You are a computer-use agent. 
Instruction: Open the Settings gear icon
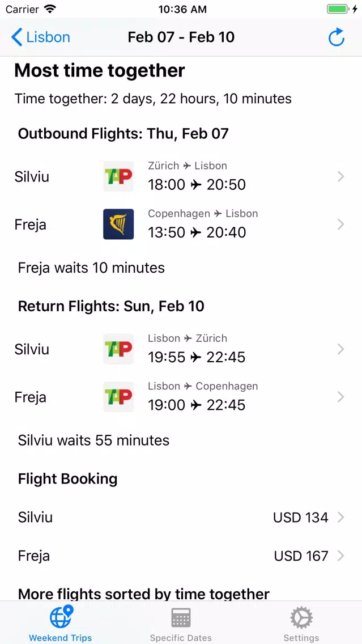coord(301,618)
